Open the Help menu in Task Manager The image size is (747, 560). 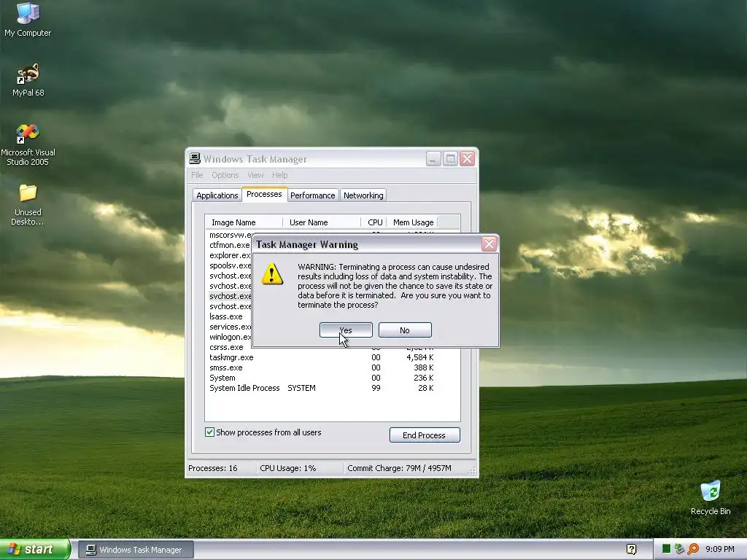pyautogui.click(x=279, y=175)
